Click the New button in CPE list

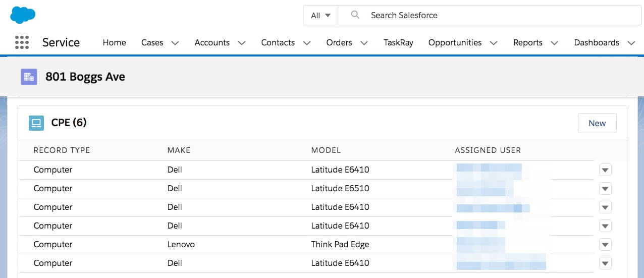597,123
